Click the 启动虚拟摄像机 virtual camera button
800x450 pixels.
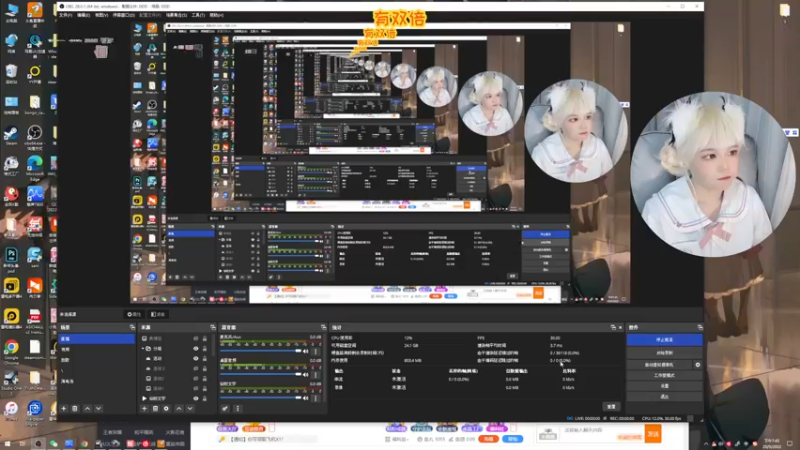[x=659, y=365]
